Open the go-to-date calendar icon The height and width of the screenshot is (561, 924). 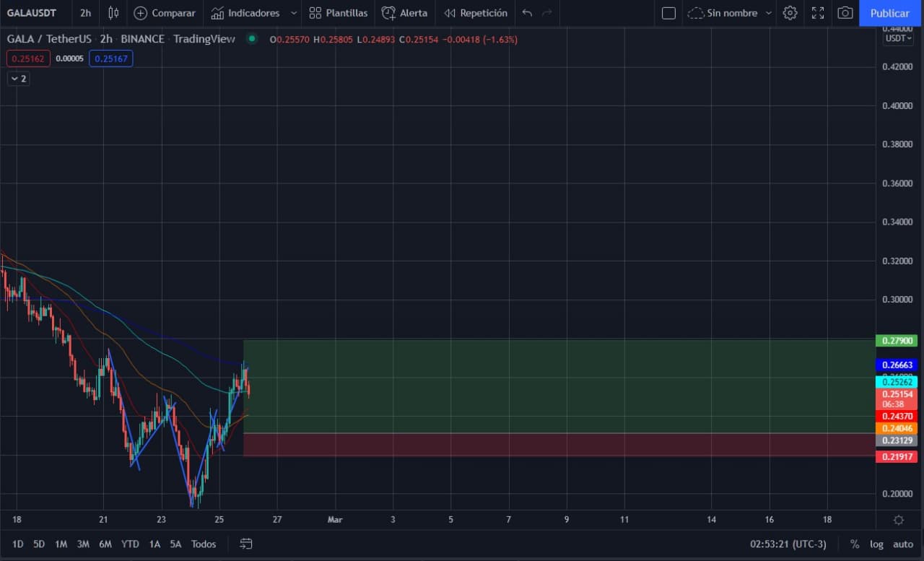(x=246, y=544)
